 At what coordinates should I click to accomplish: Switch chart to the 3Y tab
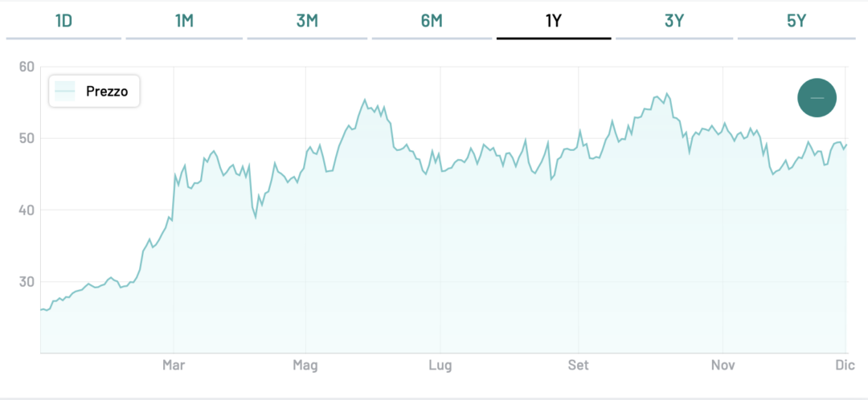click(x=674, y=21)
